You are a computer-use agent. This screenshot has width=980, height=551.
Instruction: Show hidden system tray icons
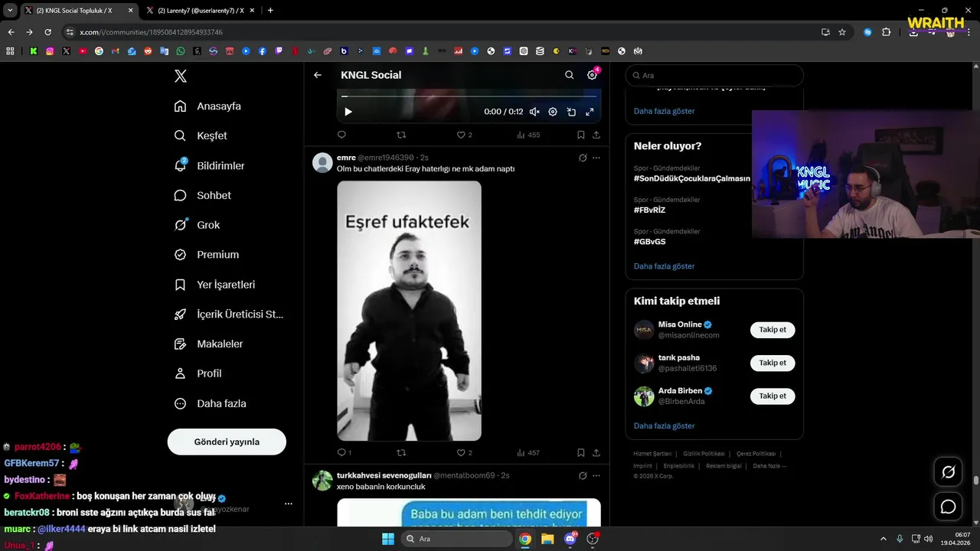coord(883,539)
